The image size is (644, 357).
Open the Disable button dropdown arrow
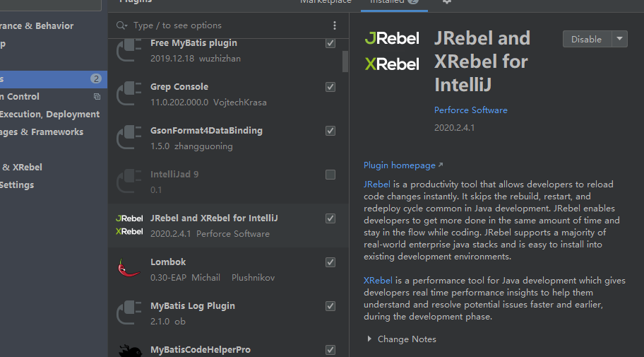pyautogui.click(x=620, y=39)
